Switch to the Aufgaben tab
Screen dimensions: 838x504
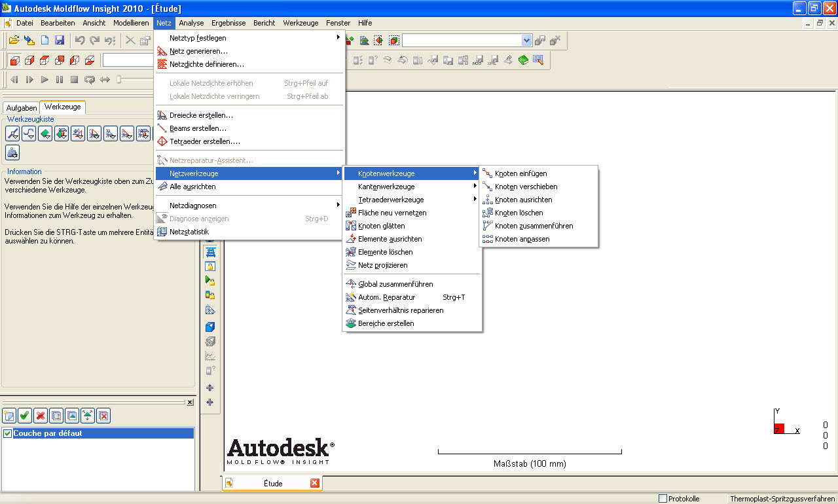[22, 108]
